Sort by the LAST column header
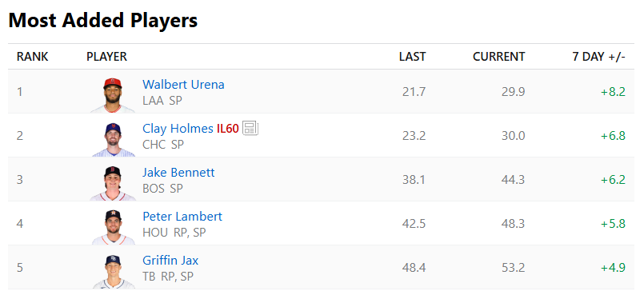The height and width of the screenshot is (291, 644). [412, 57]
